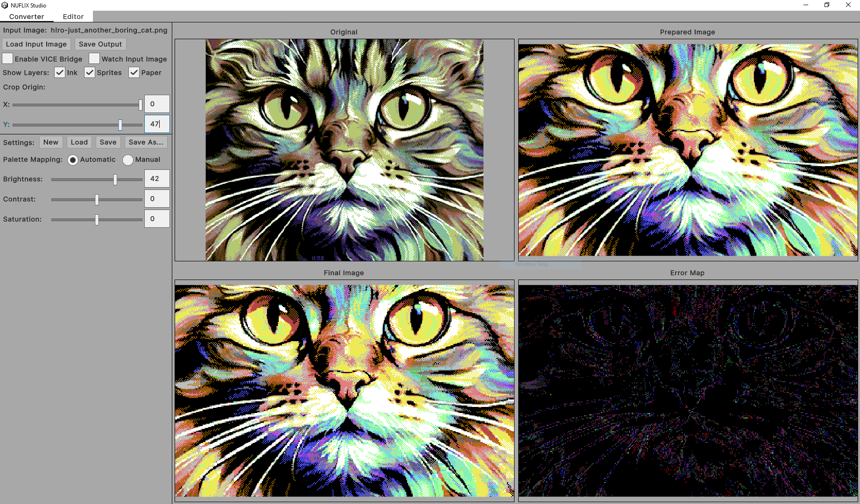
Task: Select Manual palette mapping
Action: click(128, 160)
